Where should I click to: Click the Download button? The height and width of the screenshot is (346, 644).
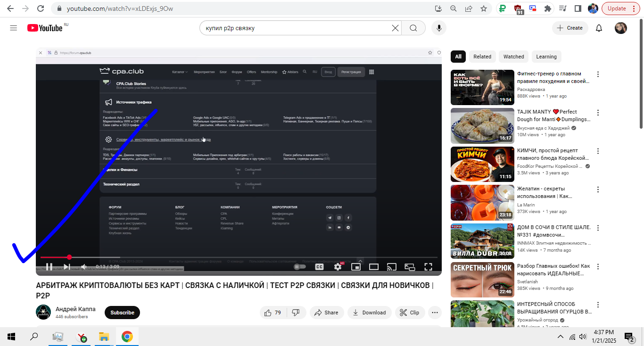click(x=370, y=313)
